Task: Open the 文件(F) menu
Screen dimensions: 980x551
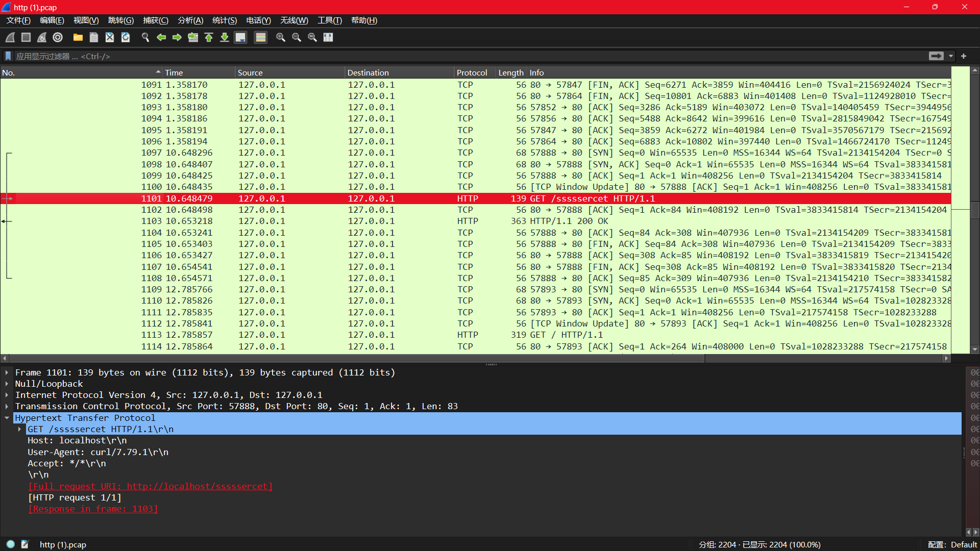Action: click(x=18, y=20)
